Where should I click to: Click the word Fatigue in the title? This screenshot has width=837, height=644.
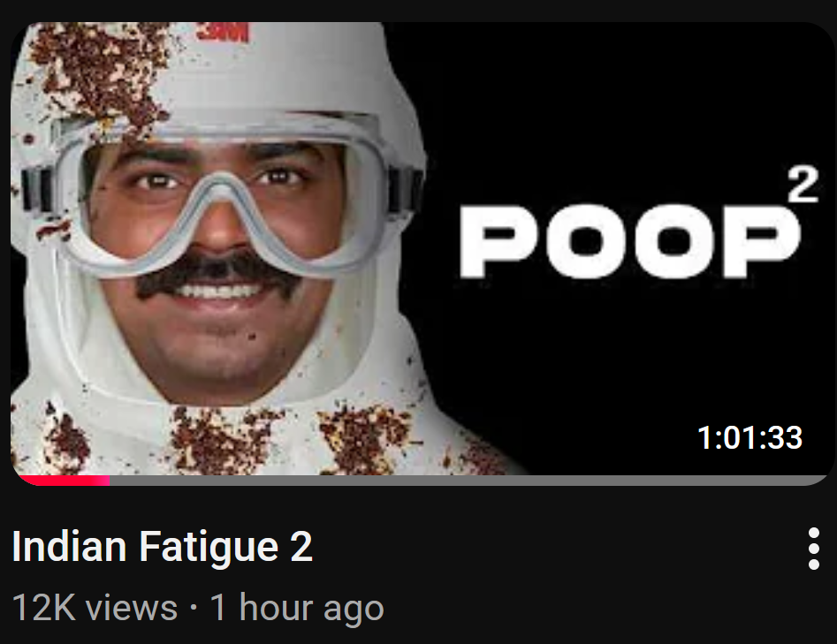[209, 546]
